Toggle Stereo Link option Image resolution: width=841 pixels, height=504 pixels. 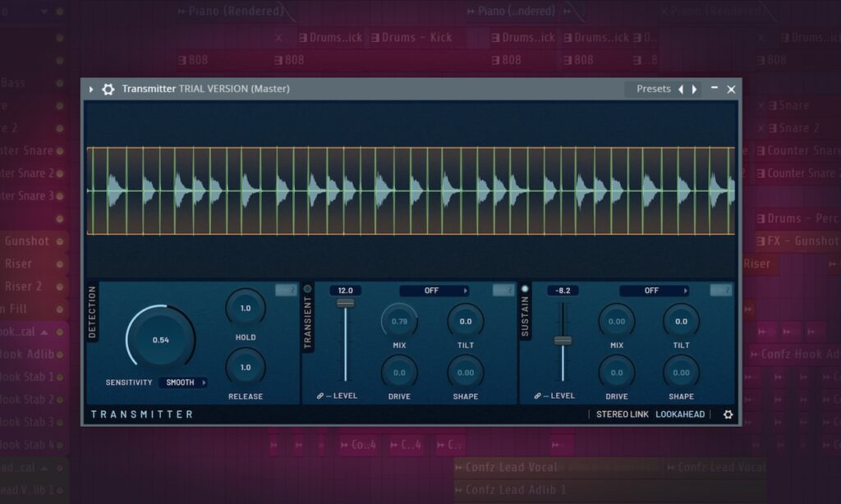coord(623,415)
